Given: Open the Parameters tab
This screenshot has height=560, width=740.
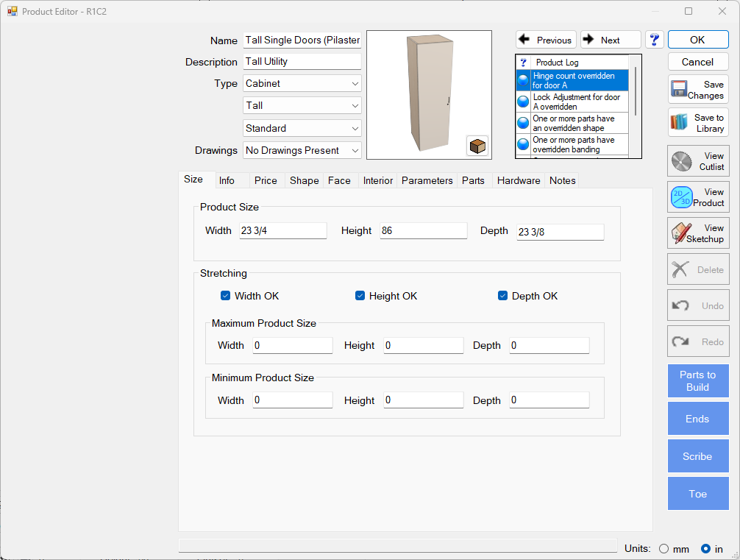Looking at the screenshot, I should pyautogui.click(x=427, y=180).
